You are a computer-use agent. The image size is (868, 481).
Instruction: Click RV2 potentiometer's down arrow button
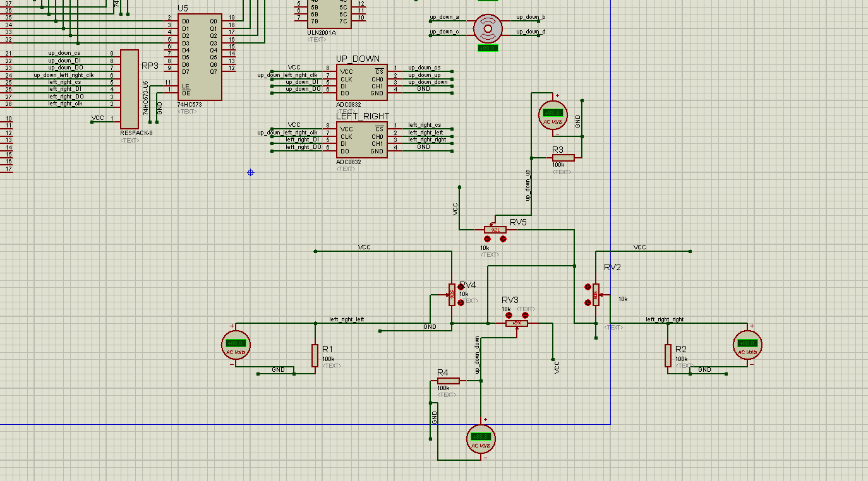[x=588, y=303]
